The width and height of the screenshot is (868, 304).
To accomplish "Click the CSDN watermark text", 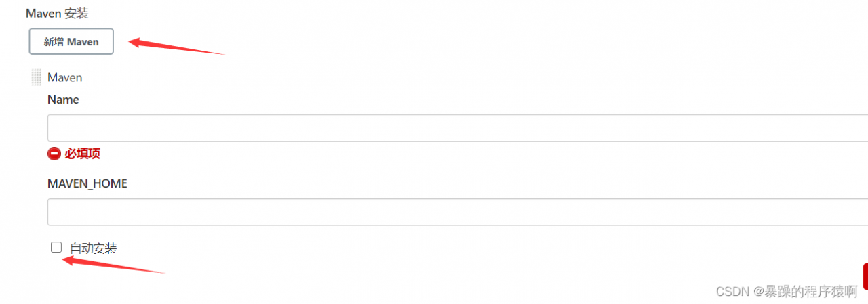I will coord(731,291).
